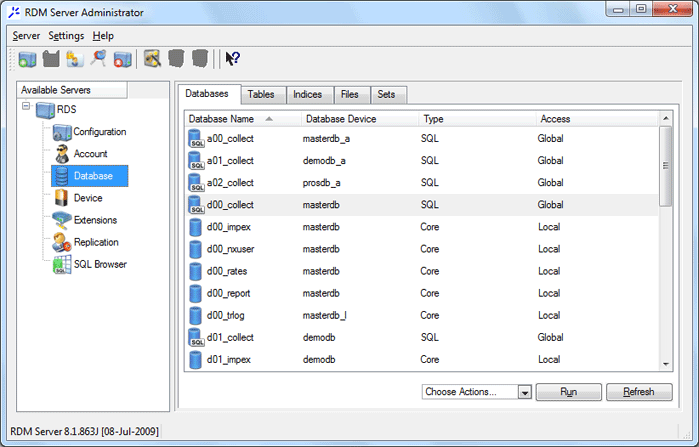This screenshot has height=447, width=699.
Task: Click the Run button
Action: [x=568, y=392]
